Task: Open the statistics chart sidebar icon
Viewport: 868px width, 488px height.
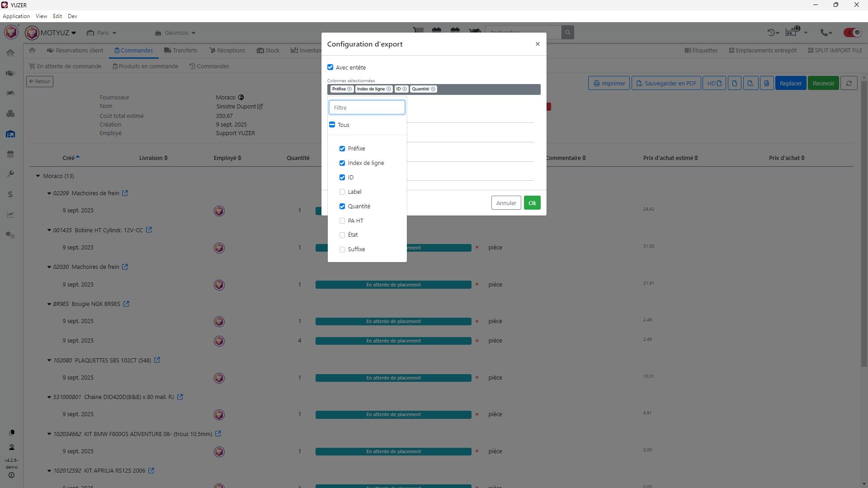Action: 10,215
